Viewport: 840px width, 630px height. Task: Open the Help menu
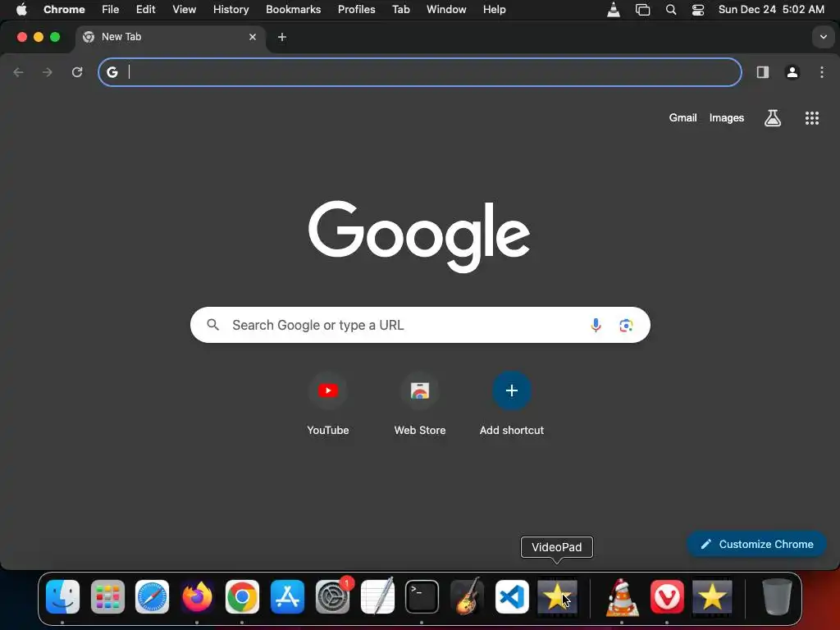tap(495, 10)
